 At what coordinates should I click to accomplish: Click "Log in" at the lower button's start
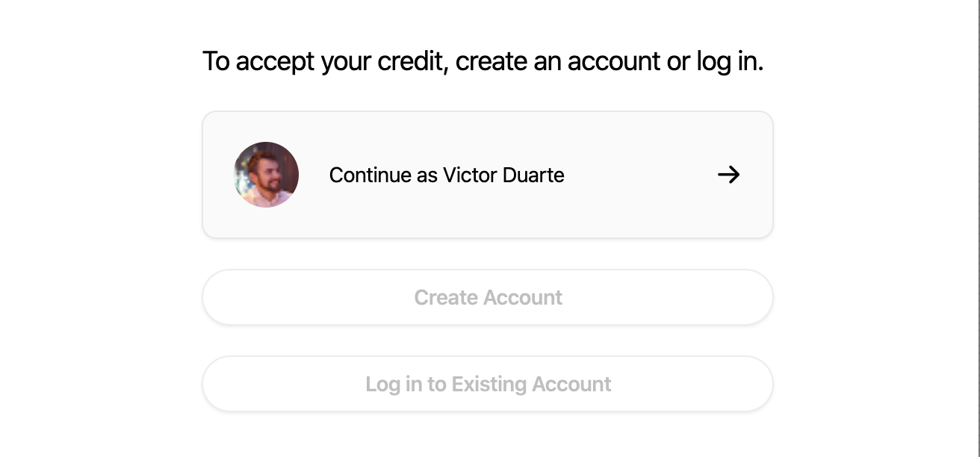(x=394, y=385)
